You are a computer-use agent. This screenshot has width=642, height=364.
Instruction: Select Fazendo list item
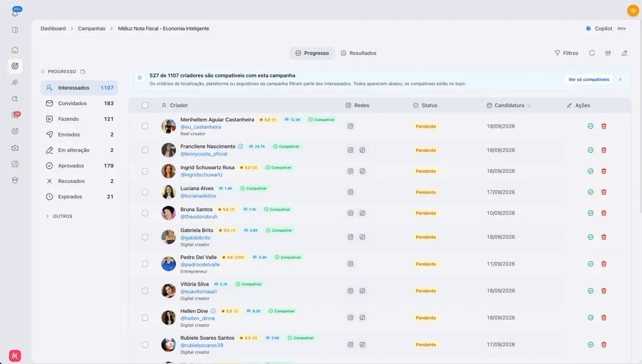79,119
